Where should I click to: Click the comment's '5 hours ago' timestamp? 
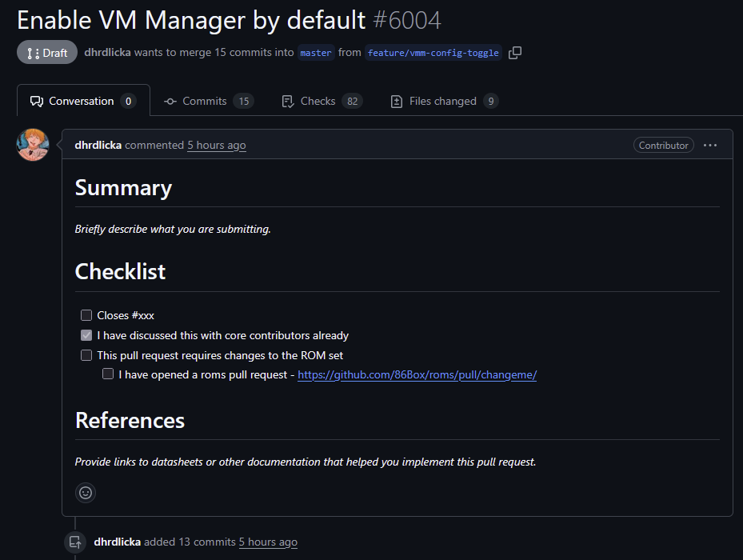(217, 145)
